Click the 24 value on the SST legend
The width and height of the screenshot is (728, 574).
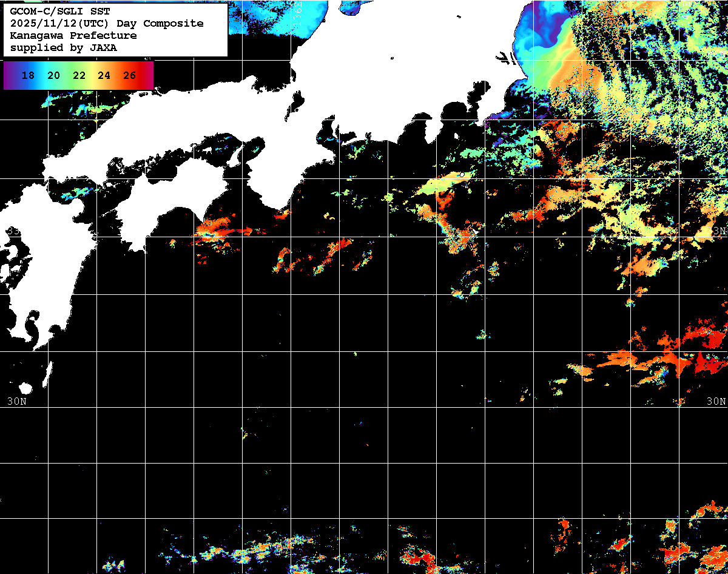104,76
